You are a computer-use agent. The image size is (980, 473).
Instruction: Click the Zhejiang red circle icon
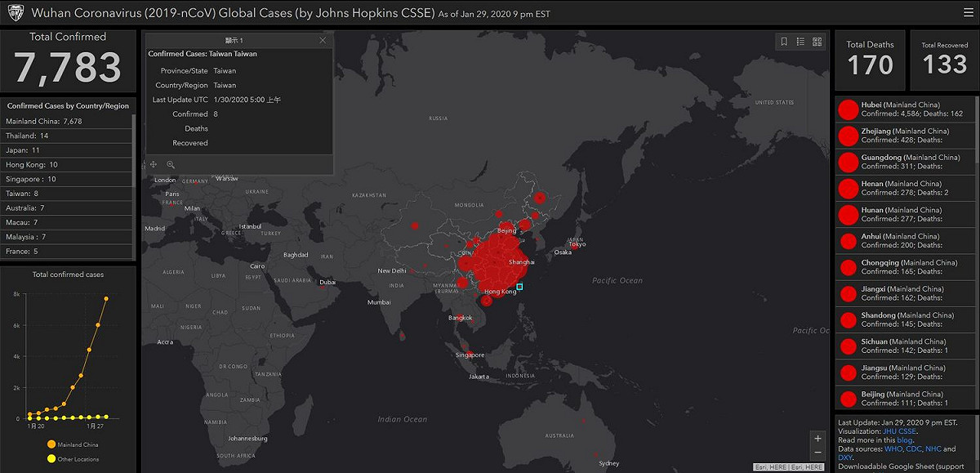pos(848,136)
